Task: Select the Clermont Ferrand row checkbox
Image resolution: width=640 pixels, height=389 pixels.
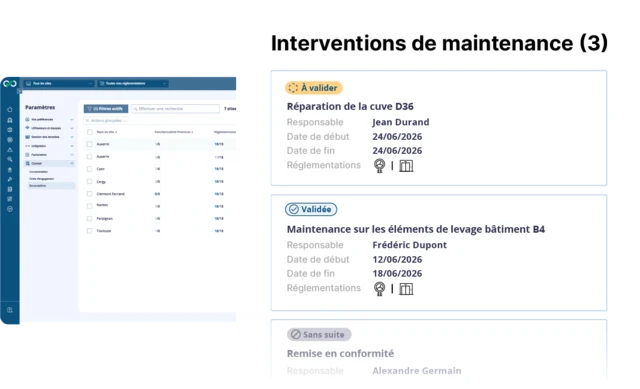Action: pos(89,194)
